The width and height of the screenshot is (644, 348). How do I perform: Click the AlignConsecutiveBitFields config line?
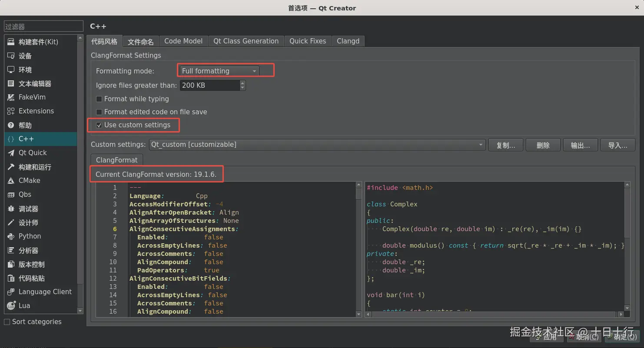(180, 278)
